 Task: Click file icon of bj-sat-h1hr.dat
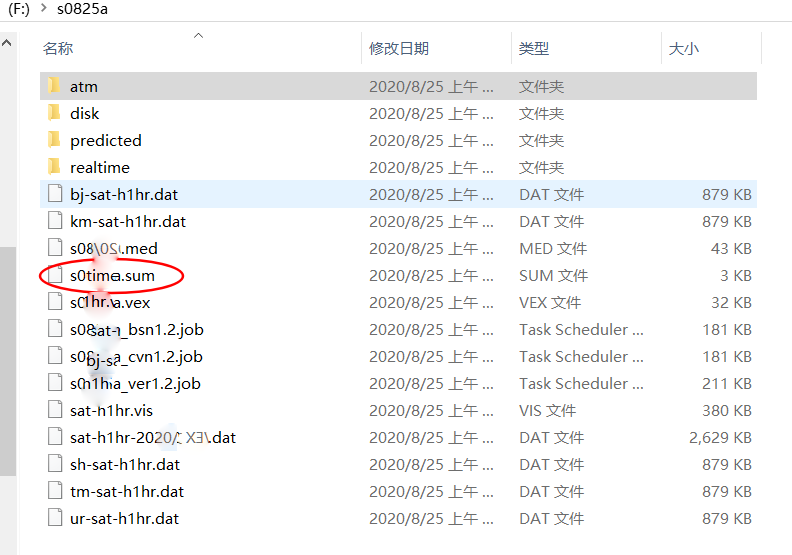pos(55,194)
